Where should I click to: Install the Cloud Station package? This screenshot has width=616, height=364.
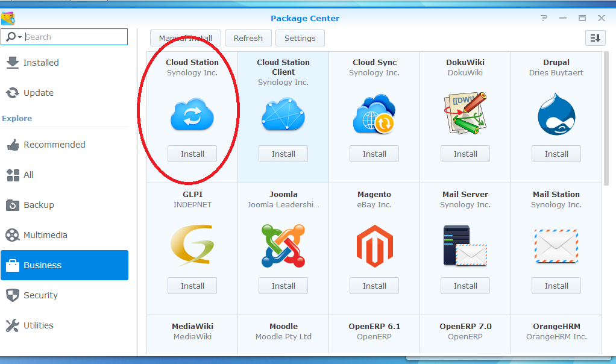(192, 154)
